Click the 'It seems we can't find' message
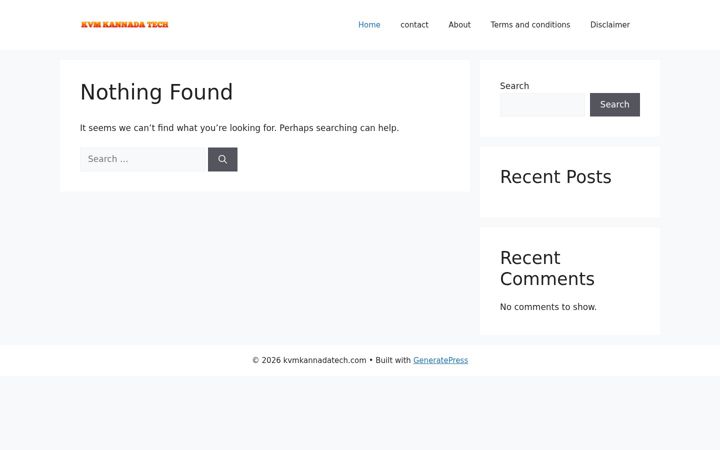Screen dimensions: 720x450 [239, 128]
